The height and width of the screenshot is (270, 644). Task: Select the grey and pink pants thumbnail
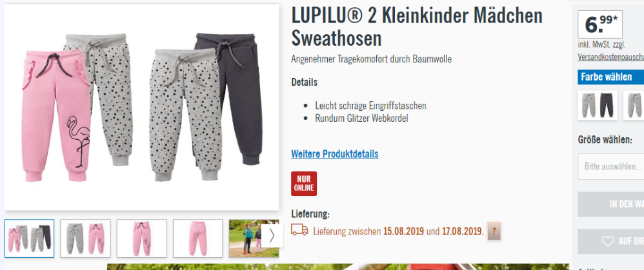[85, 238]
